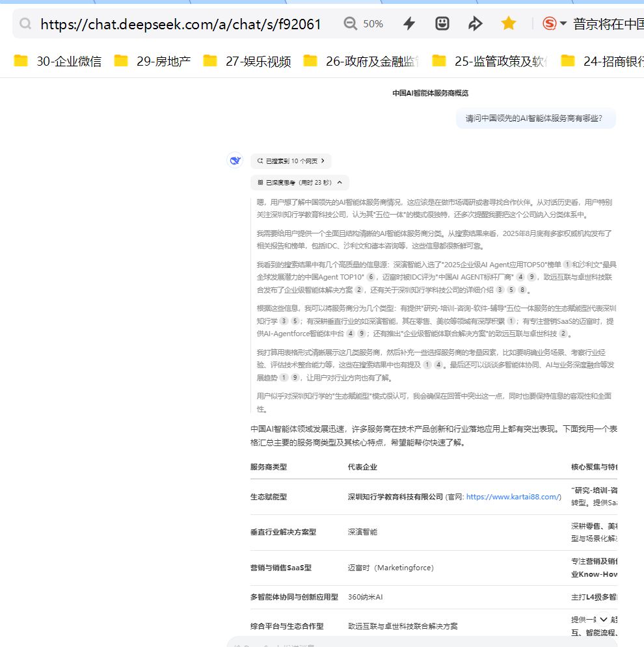Click the lightning bolt speed mode icon
The width and height of the screenshot is (644, 647).
point(409,23)
